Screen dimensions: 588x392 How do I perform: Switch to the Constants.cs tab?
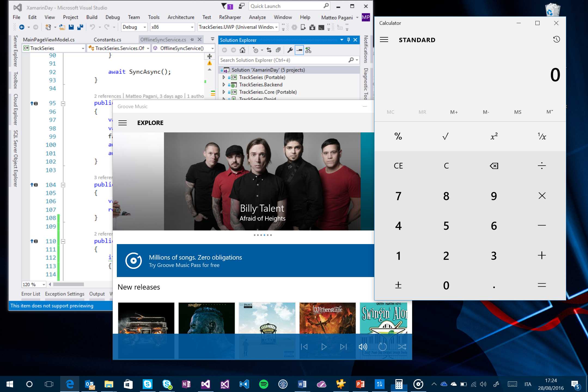click(108, 39)
